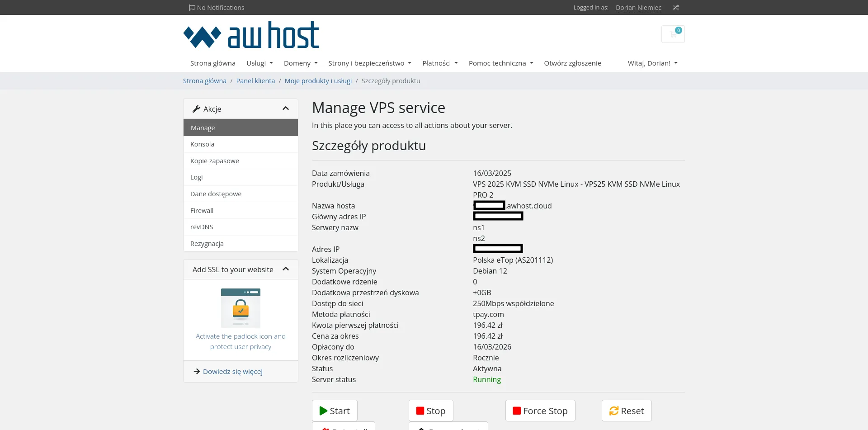Screen dimensions: 868x430
Task: Select Firewall from the actions list
Action: [x=202, y=211]
